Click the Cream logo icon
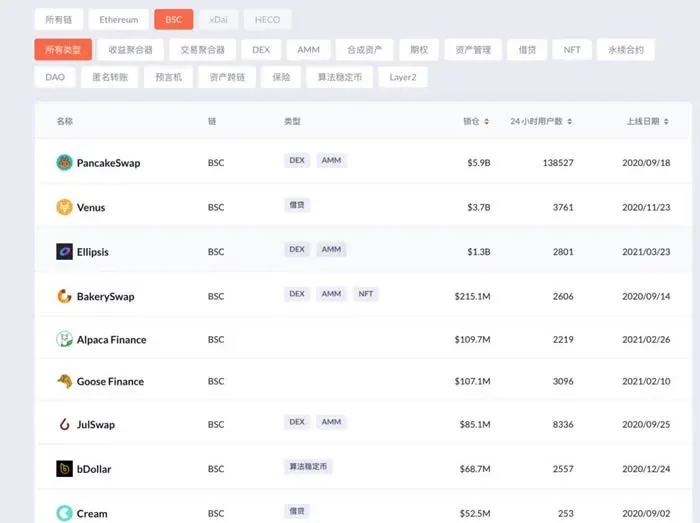This screenshot has height=523, width=700. pyautogui.click(x=64, y=513)
